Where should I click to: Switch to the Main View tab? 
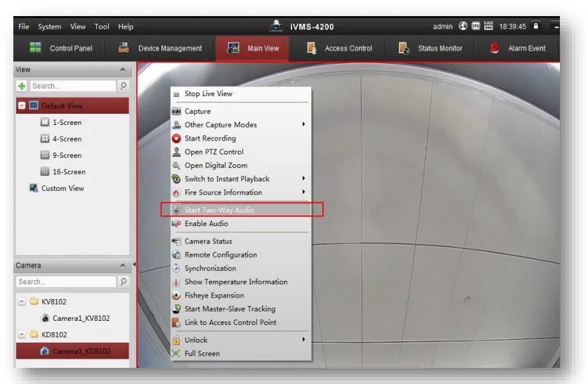click(252, 48)
